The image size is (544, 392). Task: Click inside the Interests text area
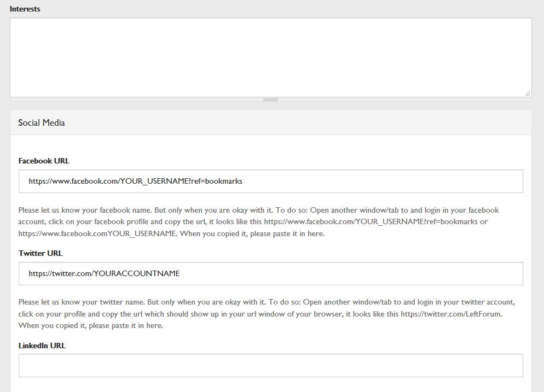coord(270,57)
